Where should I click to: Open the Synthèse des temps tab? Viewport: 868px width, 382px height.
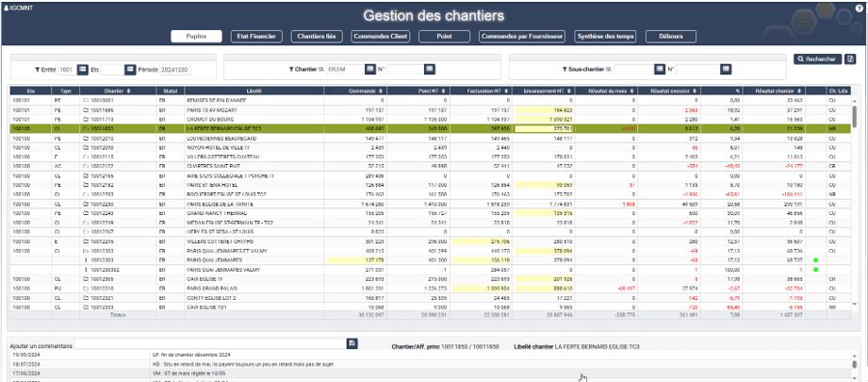click(606, 37)
